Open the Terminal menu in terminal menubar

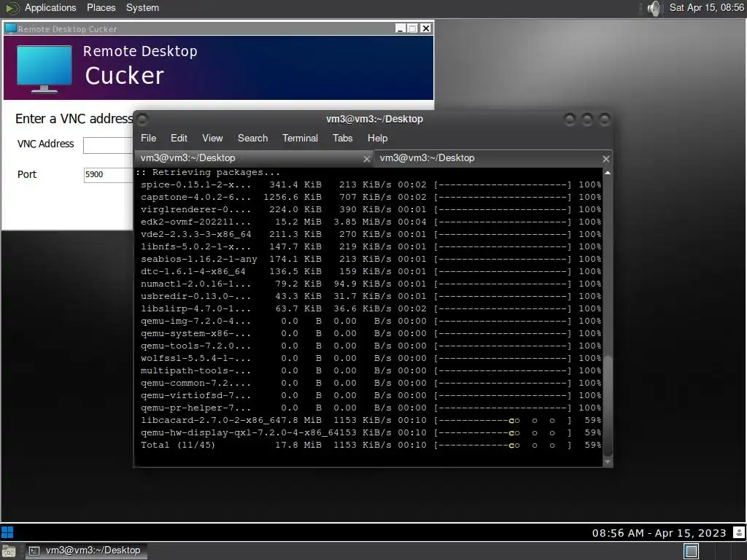tap(300, 138)
